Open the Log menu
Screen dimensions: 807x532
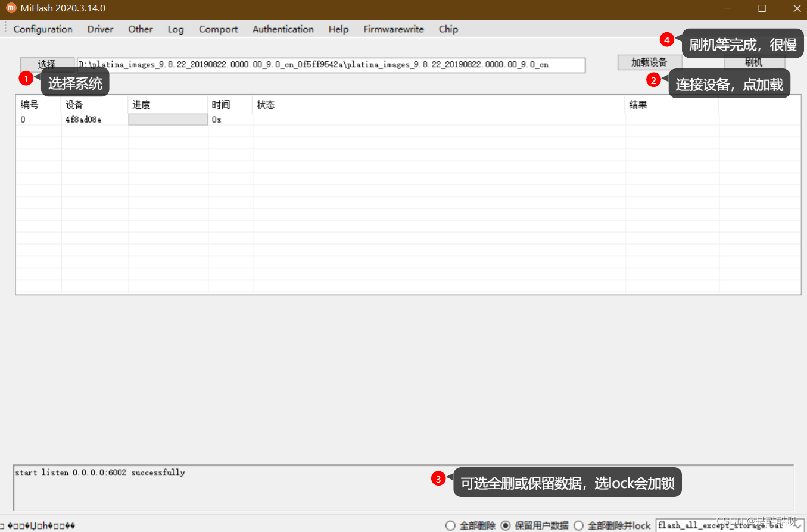click(x=176, y=29)
